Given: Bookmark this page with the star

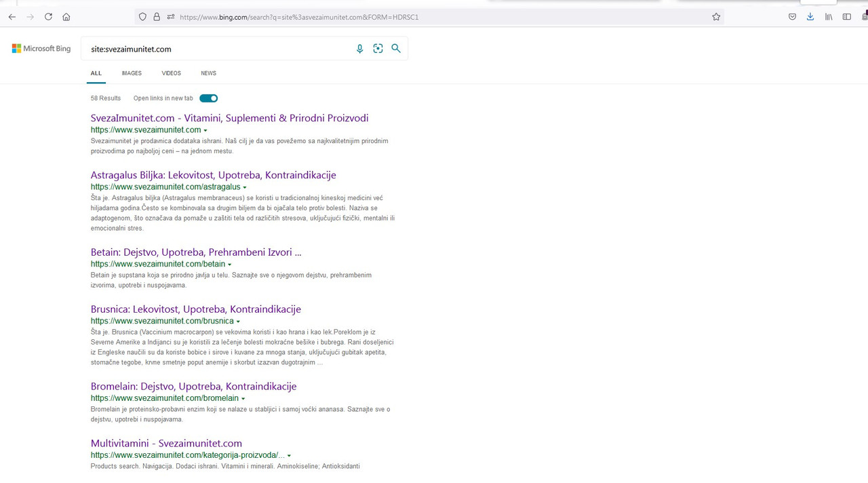Looking at the screenshot, I should (716, 17).
